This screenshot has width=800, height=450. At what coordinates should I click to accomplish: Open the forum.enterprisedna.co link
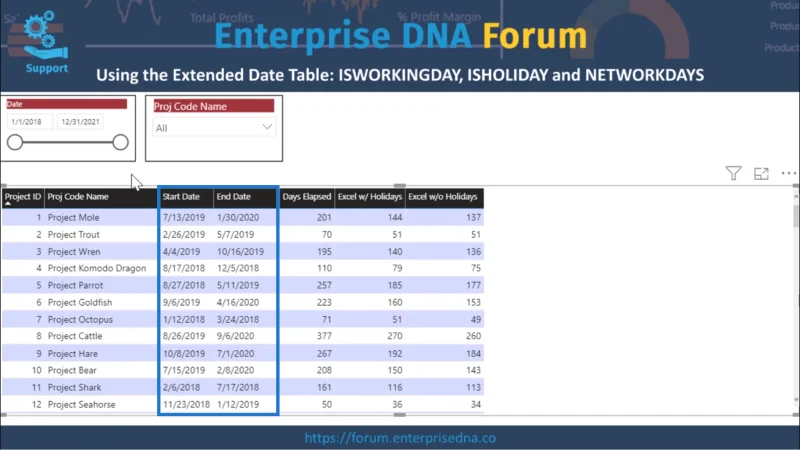400,438
